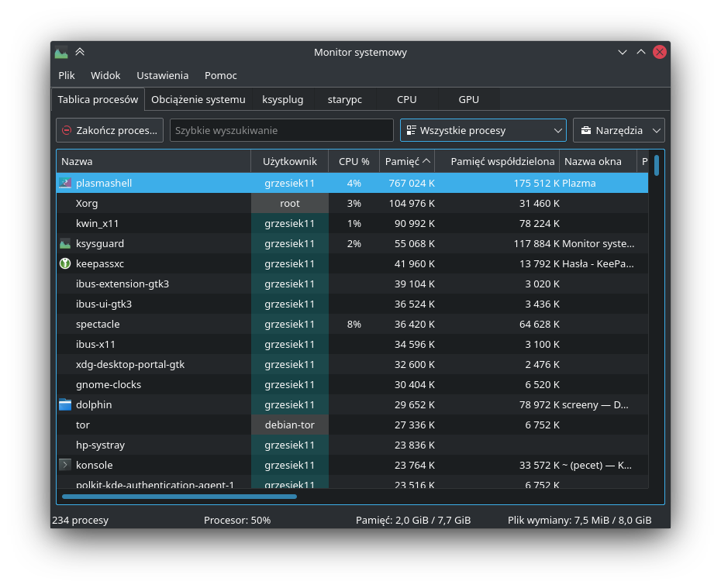Open the Ustawienia menu

[x=162, y=75]
